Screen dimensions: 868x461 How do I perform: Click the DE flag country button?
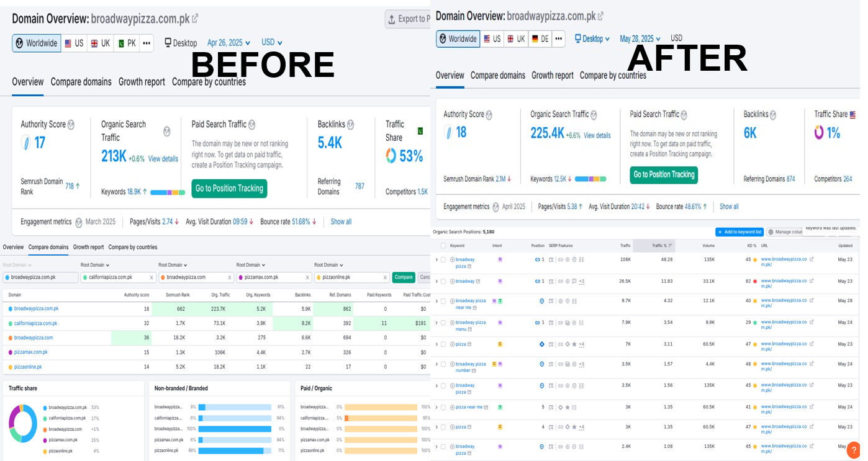tap(540, 38)
